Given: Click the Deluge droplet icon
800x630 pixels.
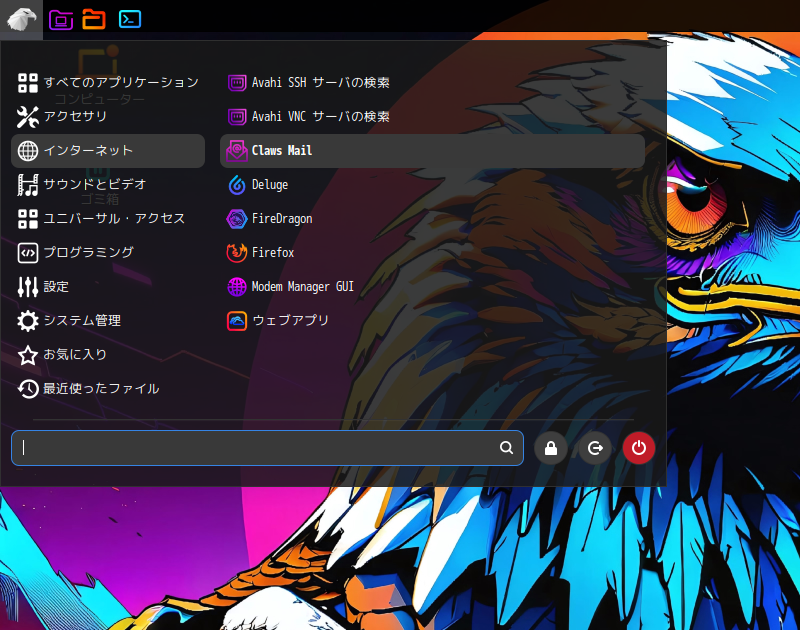Looking at the screenshot, I should point(237,185).
